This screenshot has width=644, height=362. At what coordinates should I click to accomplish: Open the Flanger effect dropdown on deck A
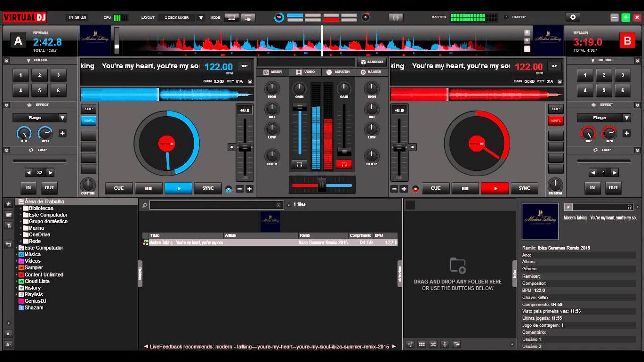[x=40, y=118]
